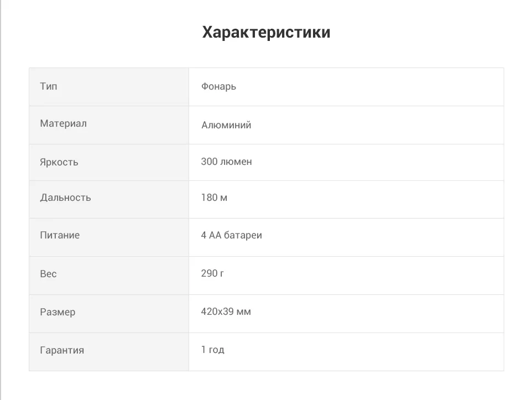Click the Характеристики heading

pyautogui.click(x=266, y=33)
